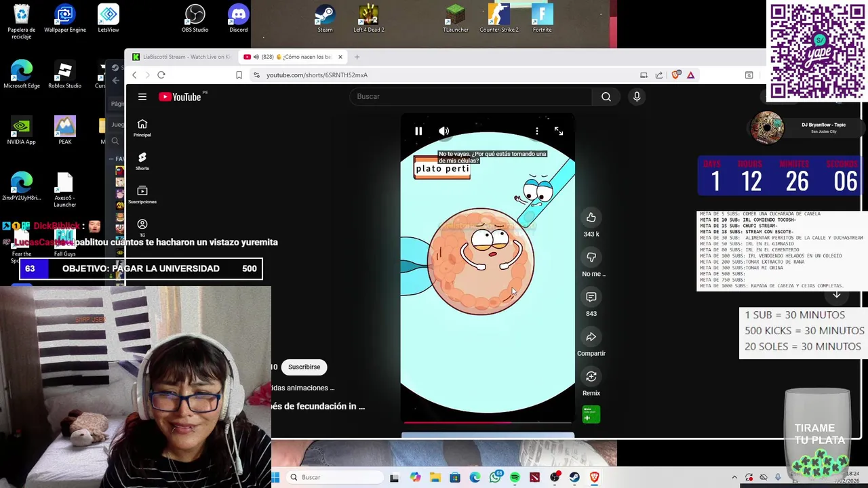Click the Brave Rewards triangle icon
Image resolution: width=868 pixels, height=488 pixels.
pos(690,75)
